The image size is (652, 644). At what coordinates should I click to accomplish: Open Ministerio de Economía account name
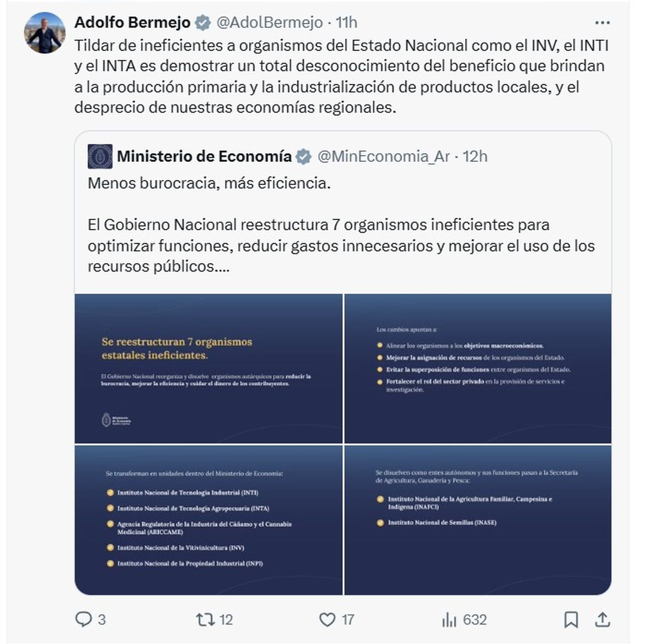(x=204, y=157)
